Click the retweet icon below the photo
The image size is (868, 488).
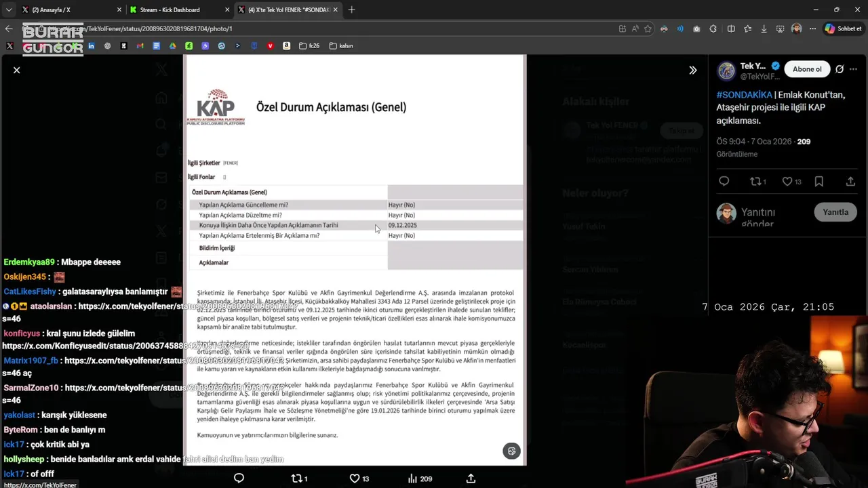(x=296, y=479)
